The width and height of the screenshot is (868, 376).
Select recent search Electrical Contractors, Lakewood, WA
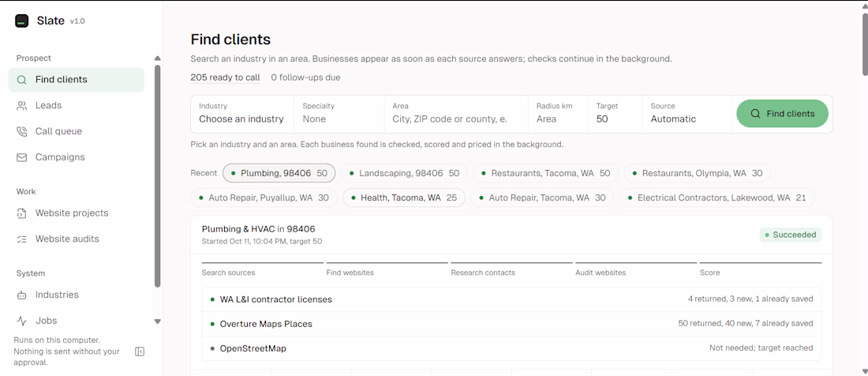[716, 197]
